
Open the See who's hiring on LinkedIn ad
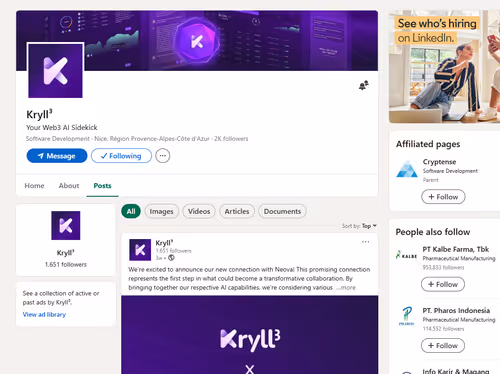coord(444,67)
